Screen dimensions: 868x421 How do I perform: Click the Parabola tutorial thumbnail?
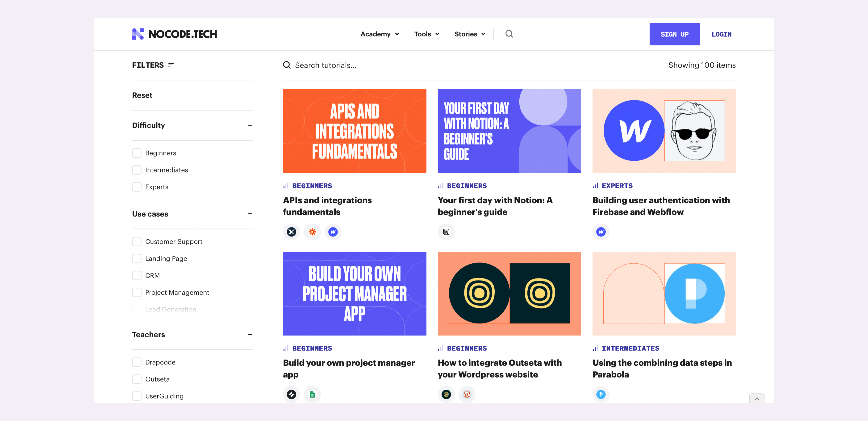(x=664, y=294)
